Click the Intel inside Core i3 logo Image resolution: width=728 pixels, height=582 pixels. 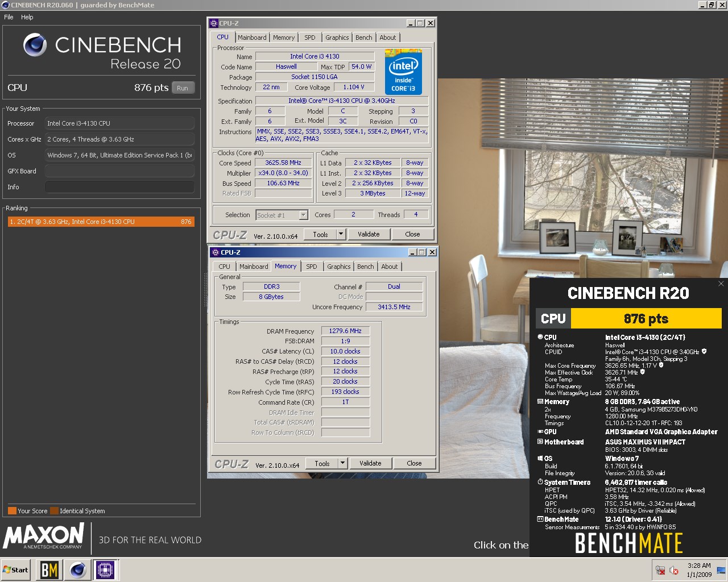403,72
